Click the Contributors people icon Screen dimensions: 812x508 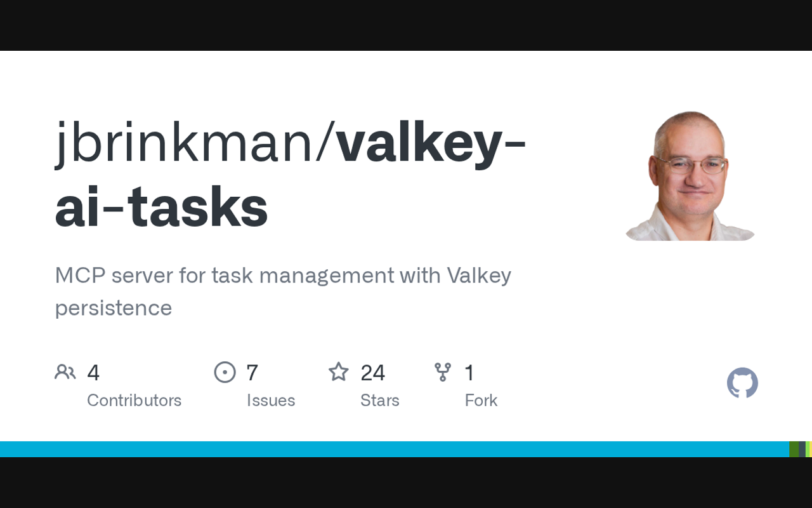click(x=65, y=372)
